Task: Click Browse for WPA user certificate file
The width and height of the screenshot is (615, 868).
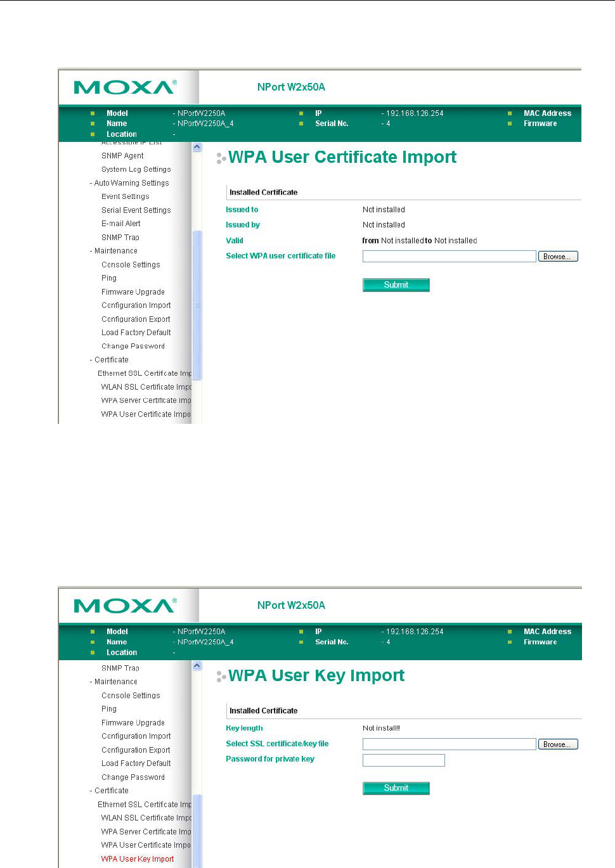Action: [558, 257]
